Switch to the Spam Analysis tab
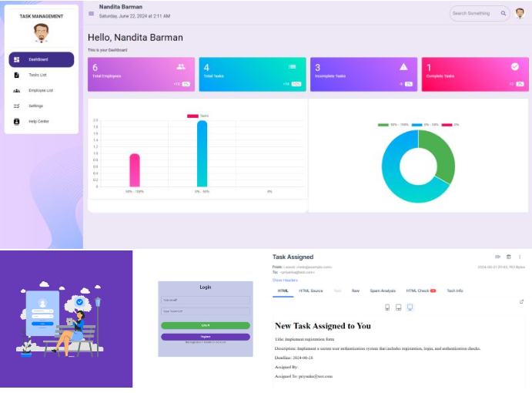This screenshot has width=532, height=393. [x=383, y=291]
